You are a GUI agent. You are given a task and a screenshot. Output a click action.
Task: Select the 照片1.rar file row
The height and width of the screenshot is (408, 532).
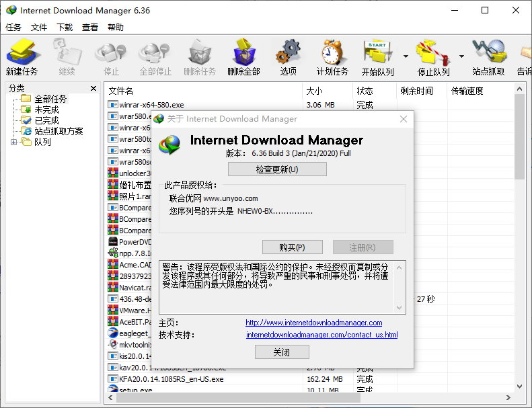[x=129, y=196]
